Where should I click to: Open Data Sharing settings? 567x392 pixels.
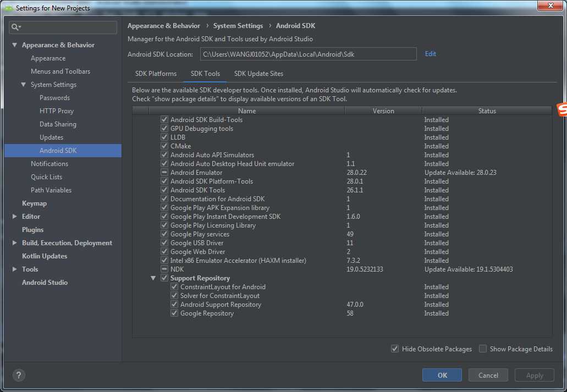pos(58,124)
